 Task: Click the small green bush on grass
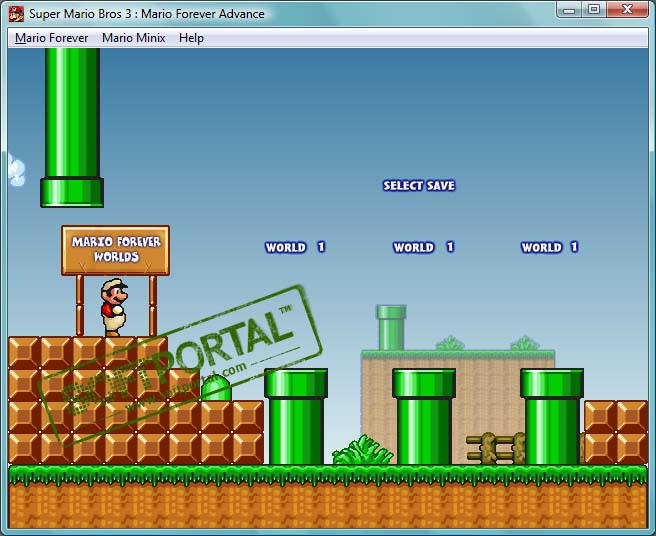point(362,450)
